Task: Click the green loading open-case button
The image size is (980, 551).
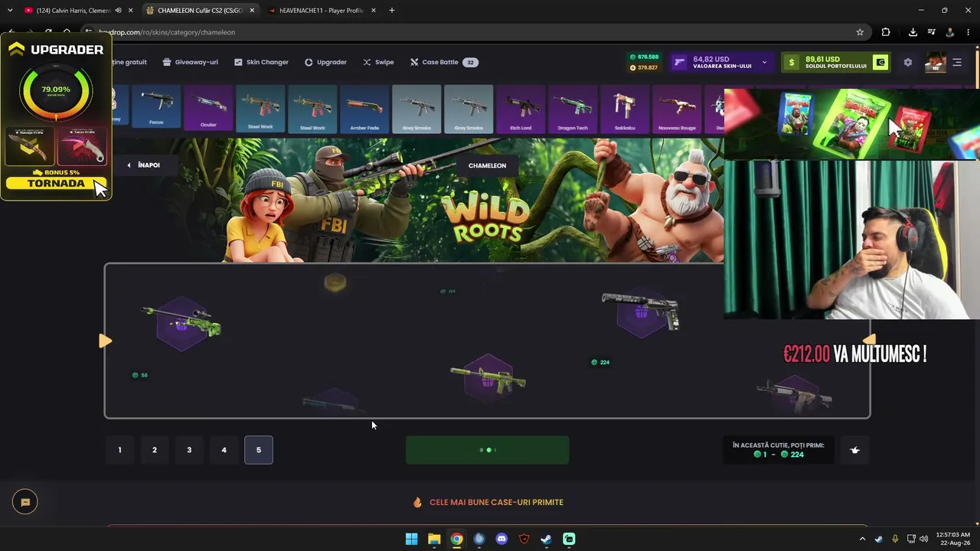Action: pyautogui.click(x=487, y=450)
